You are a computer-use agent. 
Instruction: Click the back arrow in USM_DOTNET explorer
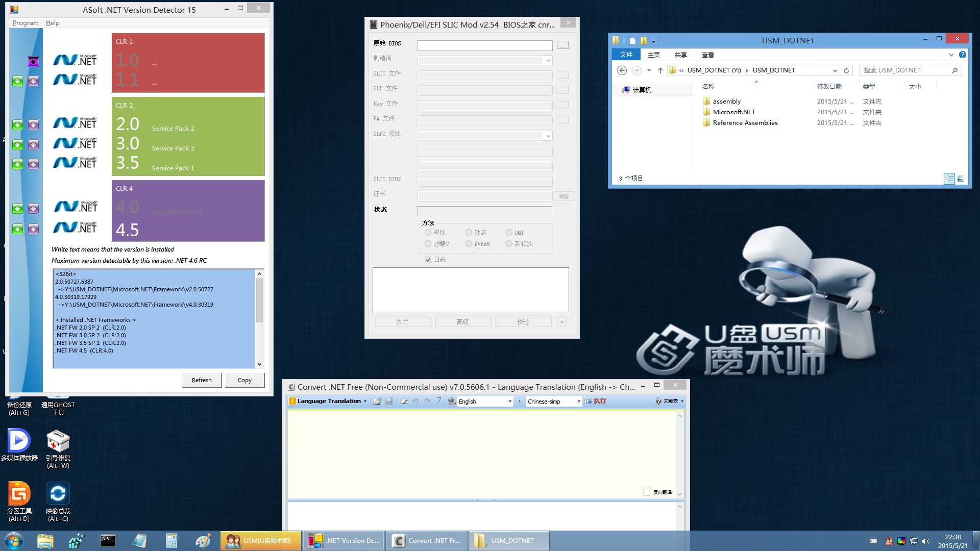pyautogui.click(x=622, y=70)
